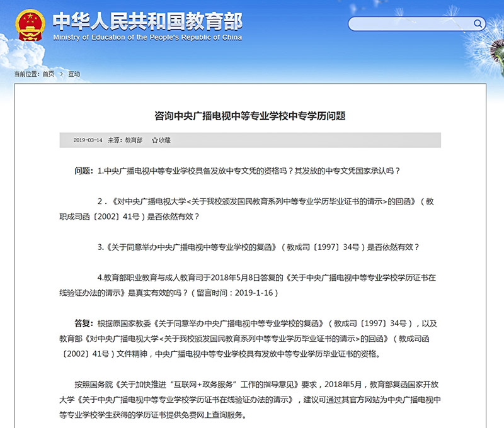This screenshot has width=504, height=428.
Task: Click the publish date 2019-03-14
Action: tap(88, 140)
